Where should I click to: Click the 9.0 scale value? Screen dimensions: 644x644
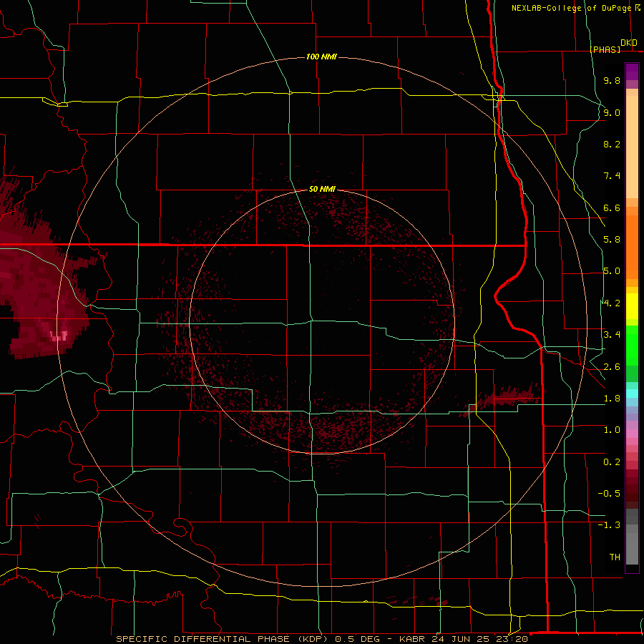tap(612, 112)
